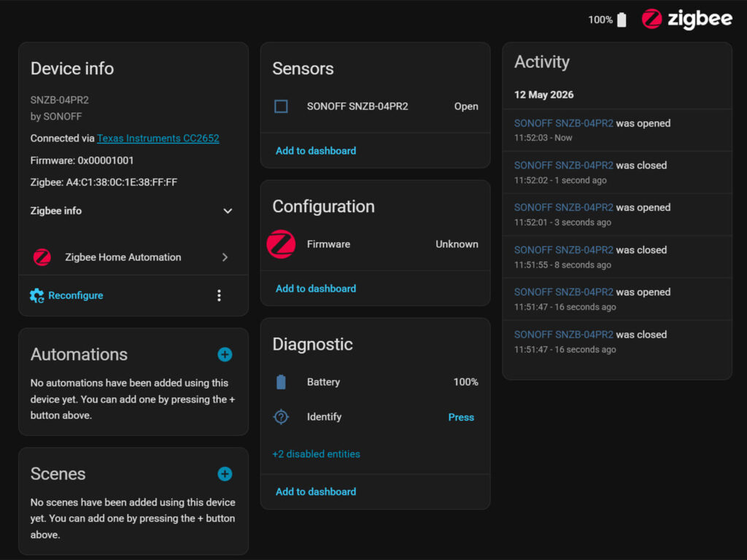The height and width of the screenshot is (560, 747).
Task: Open the SONOFF SNZB-04PR2 sensor row
Action: [376, 106]
